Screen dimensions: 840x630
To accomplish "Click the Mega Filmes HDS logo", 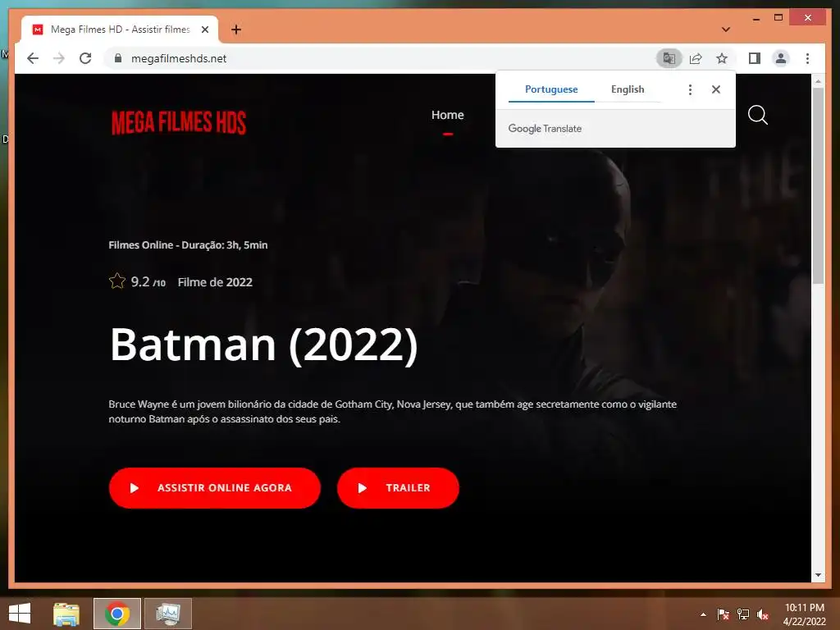I will pyautogui.click(x=179, y=123).
